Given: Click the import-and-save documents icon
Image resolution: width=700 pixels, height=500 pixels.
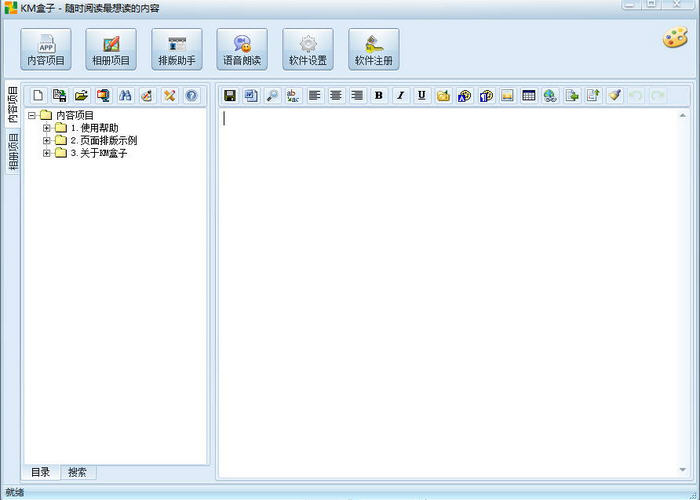Looking at the screenshot, I should 60,95.
